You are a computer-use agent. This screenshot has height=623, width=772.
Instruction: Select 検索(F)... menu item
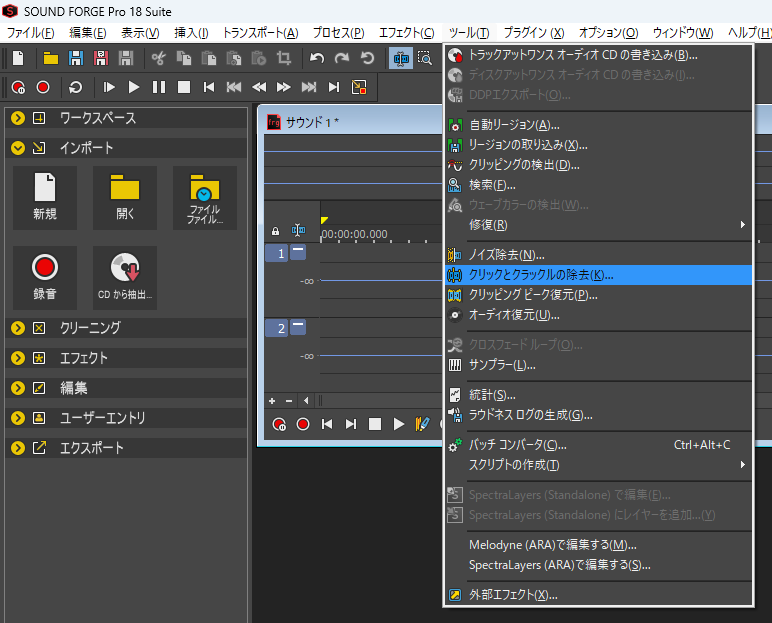[598, 185]
